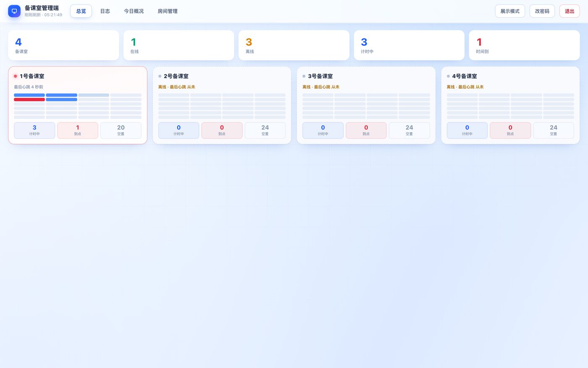Open the 4号备课室 card title
588x368 pixels.
[465, 76]
